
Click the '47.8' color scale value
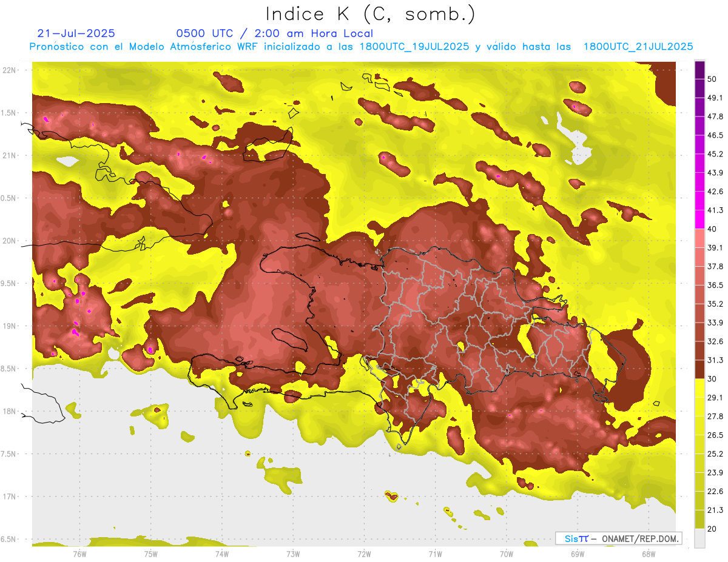(x=715, y=116)
